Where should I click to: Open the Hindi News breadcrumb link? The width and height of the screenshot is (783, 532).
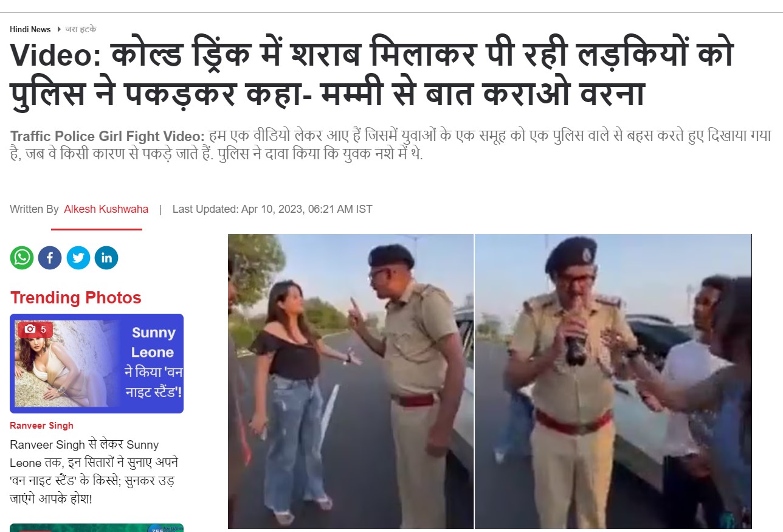pos(30,29)
